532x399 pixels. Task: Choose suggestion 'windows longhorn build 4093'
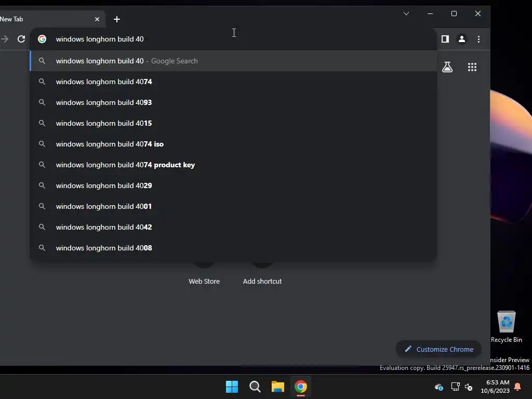click(233, 102)
